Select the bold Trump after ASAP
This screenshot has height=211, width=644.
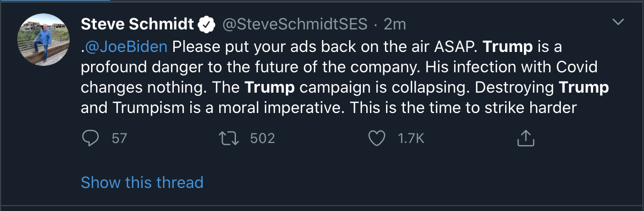(x=508, y=46)
